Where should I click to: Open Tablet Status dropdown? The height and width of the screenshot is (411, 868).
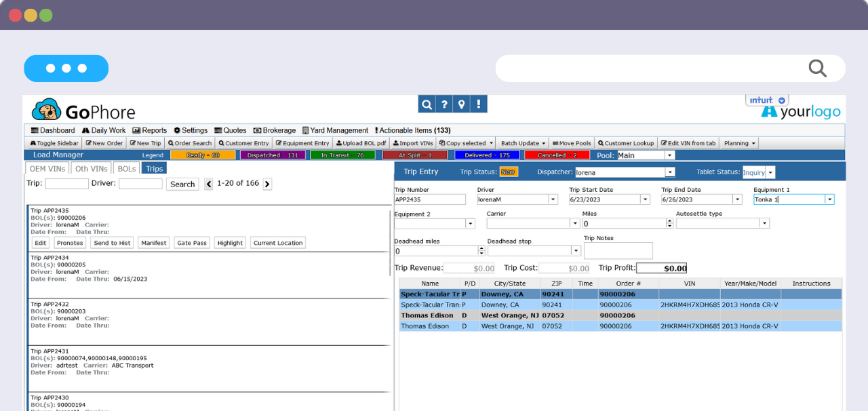[770, 172]
